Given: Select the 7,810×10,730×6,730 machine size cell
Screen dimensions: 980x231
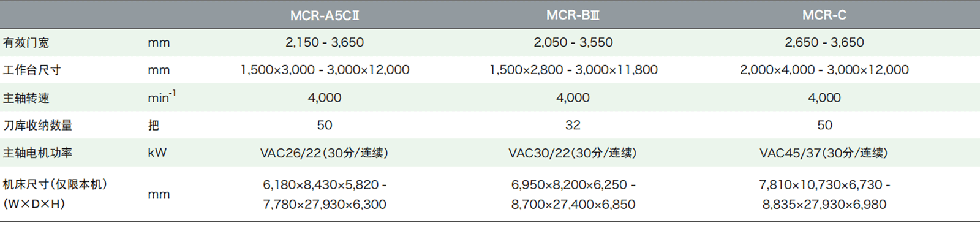Looking at the screenshot, I should (824, 184).
